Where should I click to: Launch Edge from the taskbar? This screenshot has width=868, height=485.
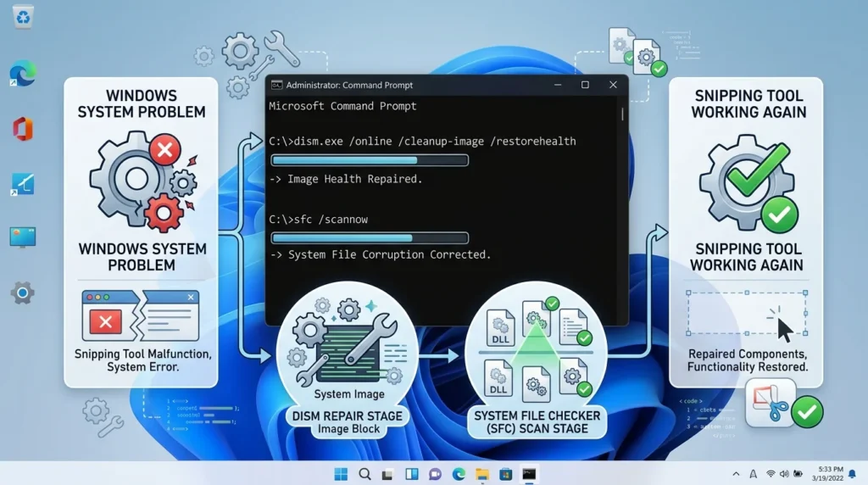(459, 474)
